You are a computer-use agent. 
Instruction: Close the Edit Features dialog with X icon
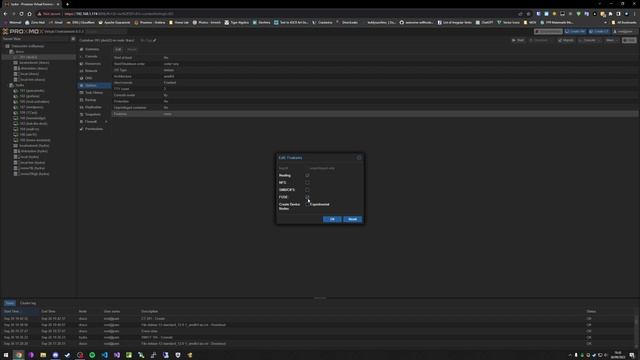(x=359, y=158)
